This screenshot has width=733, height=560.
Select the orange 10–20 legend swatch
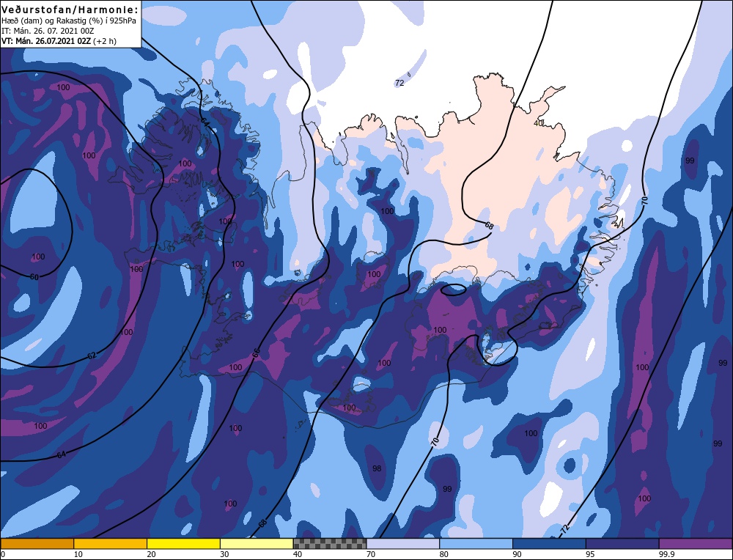click(111, 544)
